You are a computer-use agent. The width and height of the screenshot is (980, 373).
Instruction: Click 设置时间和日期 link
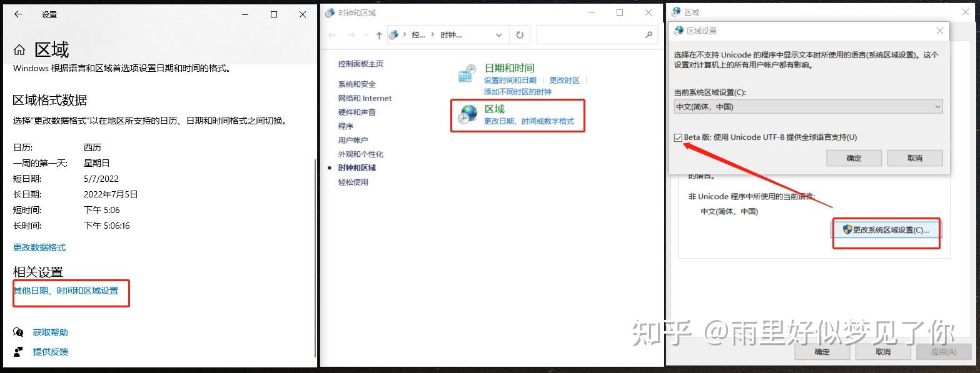[x=510, y=80]
